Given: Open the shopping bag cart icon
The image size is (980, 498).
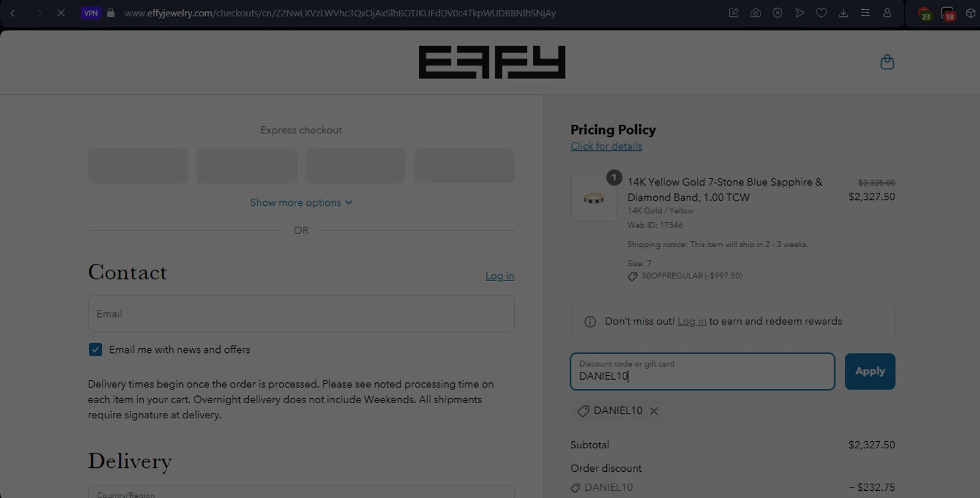Looking at the screenshot, I should tap(887, 62).
